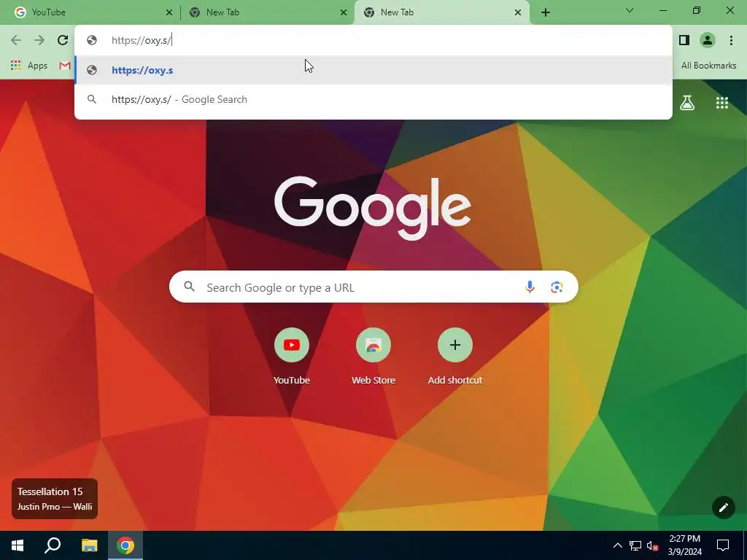
Task: Open File Explorer from the taskbar
Action: (x=89, y=545)
